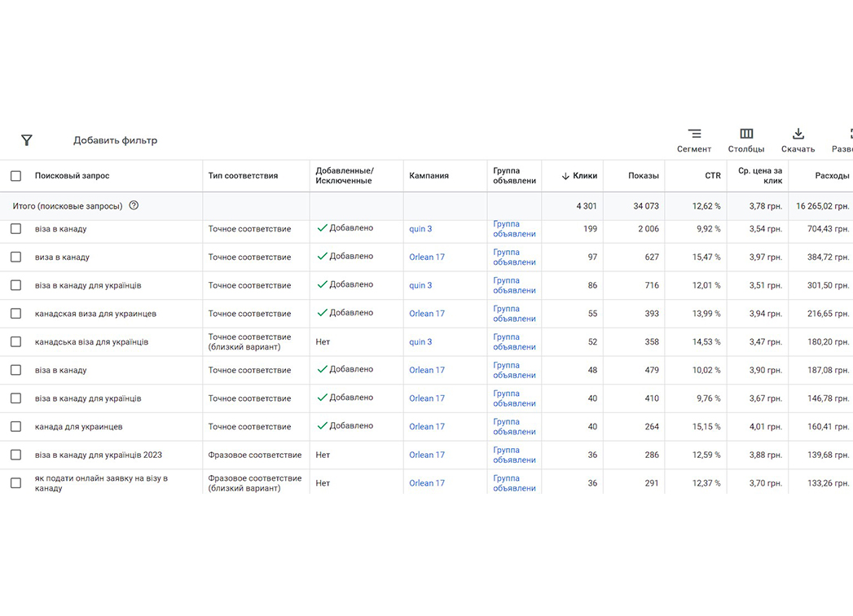
Task: Click total clicks value 4 301
Action: 587,206
